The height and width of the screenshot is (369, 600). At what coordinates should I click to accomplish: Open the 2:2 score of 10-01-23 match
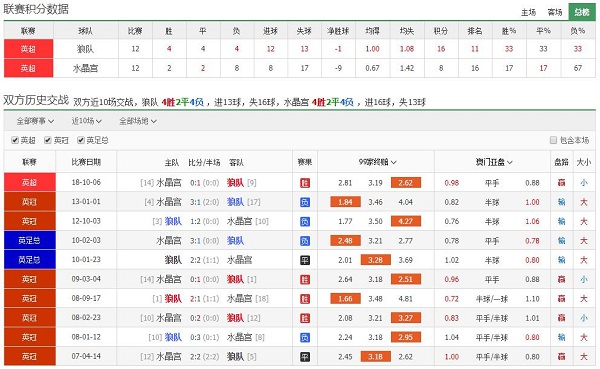coord(195,260)
